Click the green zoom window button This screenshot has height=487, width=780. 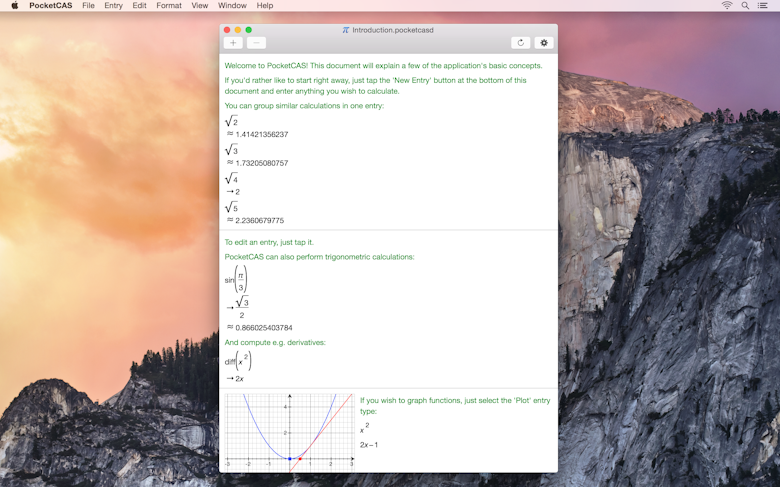(249, 30)
